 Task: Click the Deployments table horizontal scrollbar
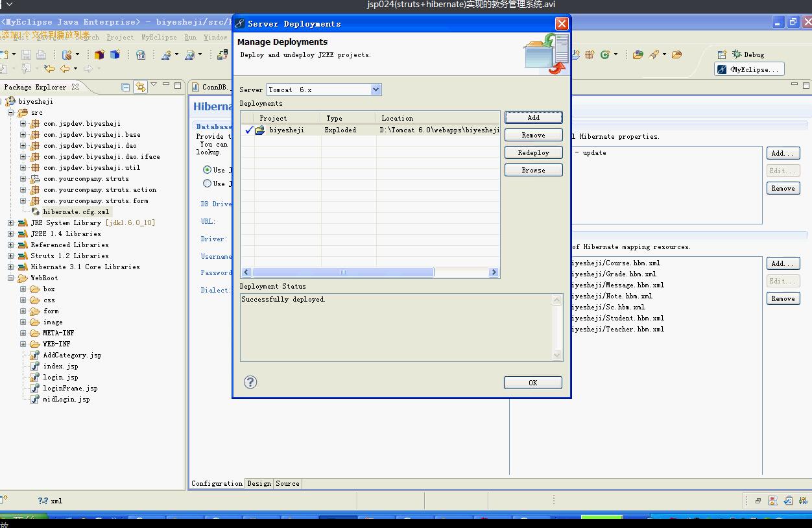pyautogui.click(x=370, y=272)
